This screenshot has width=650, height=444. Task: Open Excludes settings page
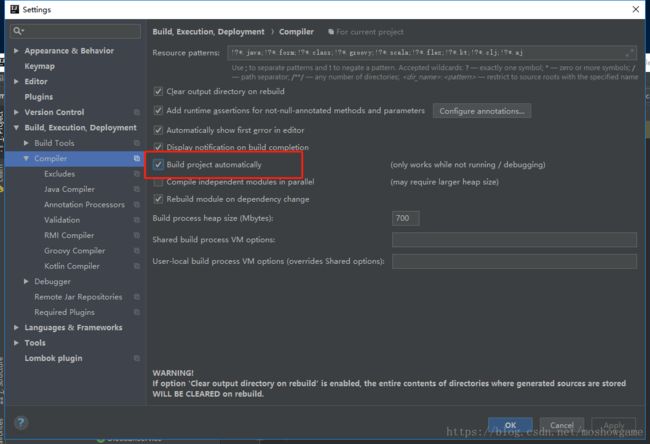pos(60,174)
